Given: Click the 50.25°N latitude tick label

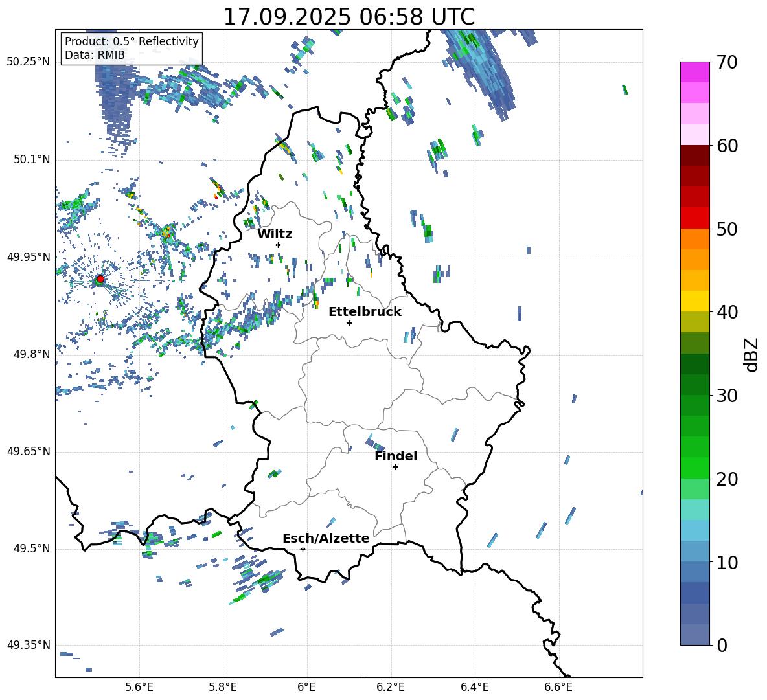Looking at the screenshot, I should click(x=29, y=62).
